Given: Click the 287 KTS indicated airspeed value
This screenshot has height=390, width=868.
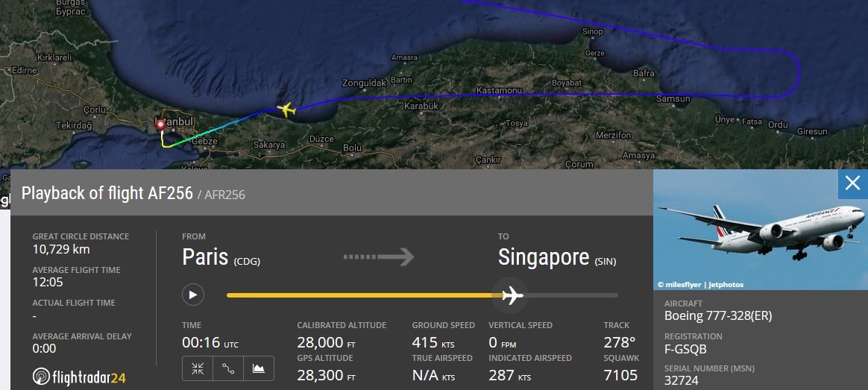Looking at the screenshot, I should click(510, 375).
